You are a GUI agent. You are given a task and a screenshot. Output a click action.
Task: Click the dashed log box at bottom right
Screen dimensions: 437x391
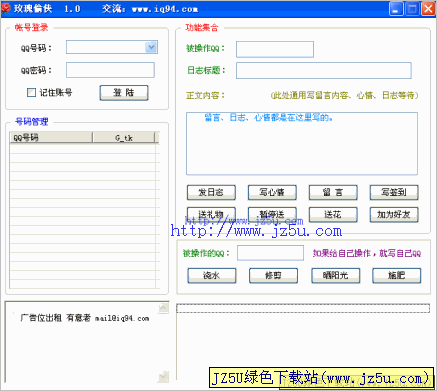[303, 308]
